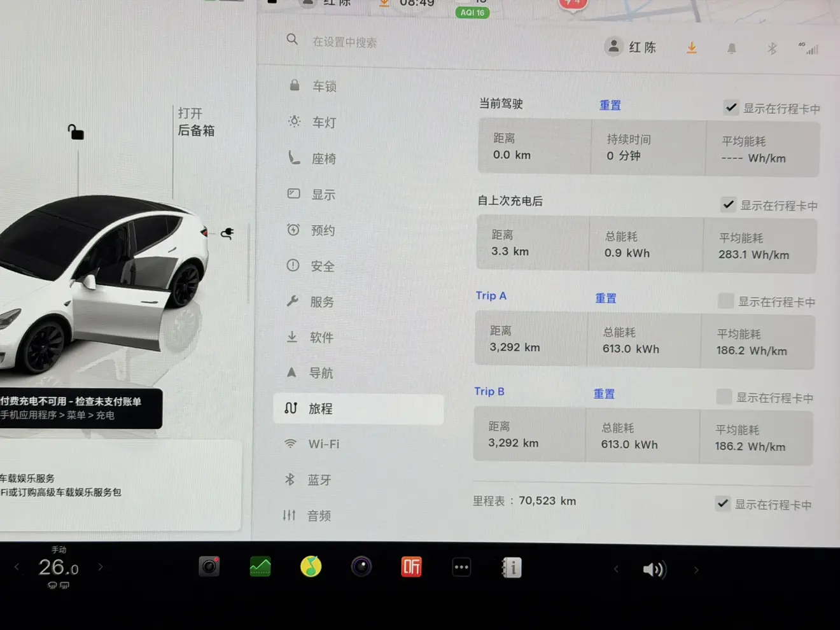Tap the notification bell icon
The height and width of the screenshot is (630, 840).
pyautogui.click(x=732, y=48)
